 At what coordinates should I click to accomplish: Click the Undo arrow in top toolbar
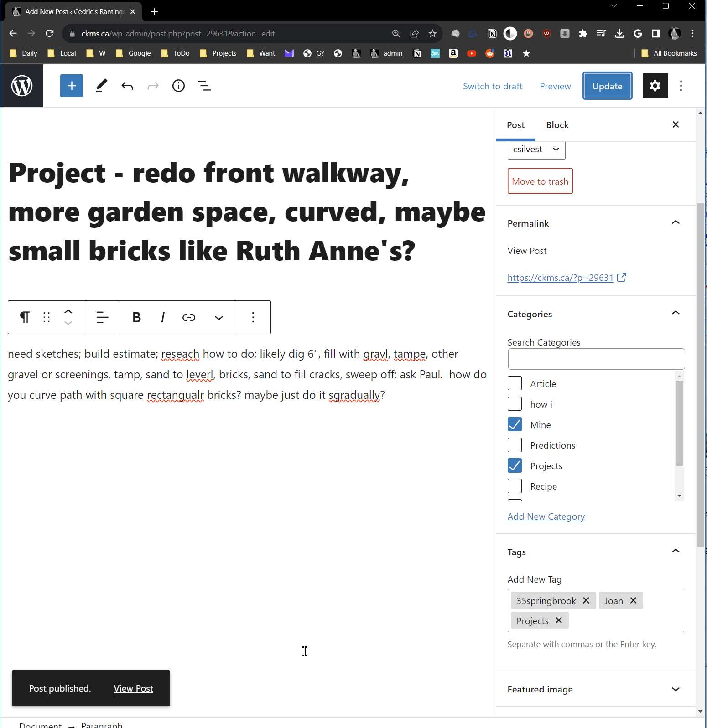point(127,86)
